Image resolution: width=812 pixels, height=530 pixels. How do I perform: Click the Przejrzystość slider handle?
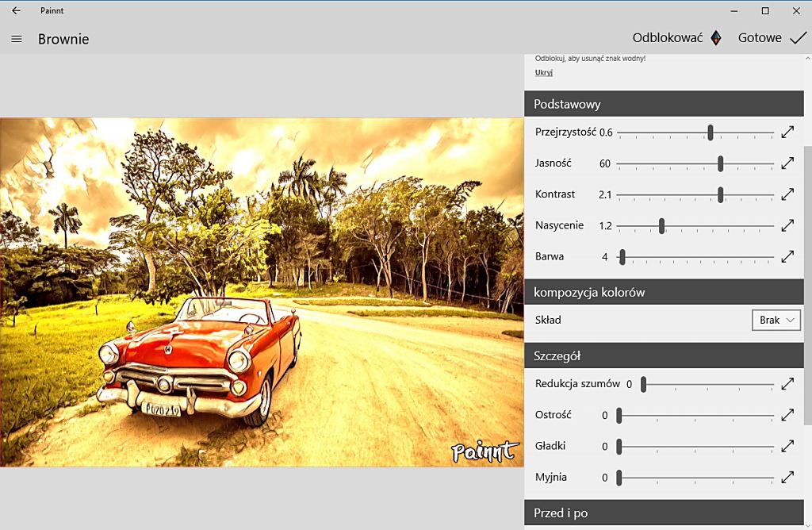coord(710,132)
